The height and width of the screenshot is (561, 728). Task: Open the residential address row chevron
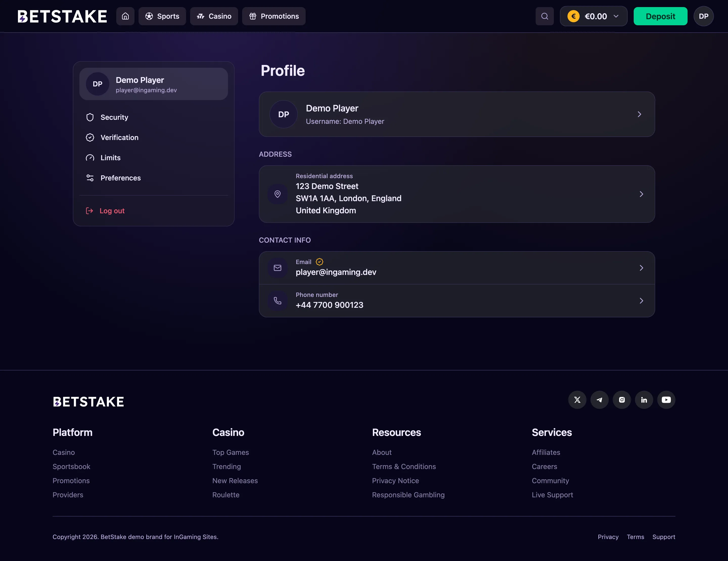pyautogui.click(x=641, y=194)
